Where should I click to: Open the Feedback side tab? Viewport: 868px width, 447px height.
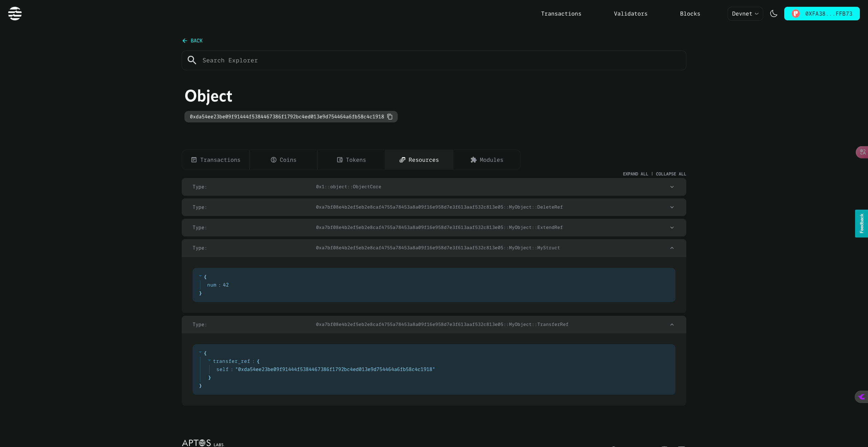[862, 223]
